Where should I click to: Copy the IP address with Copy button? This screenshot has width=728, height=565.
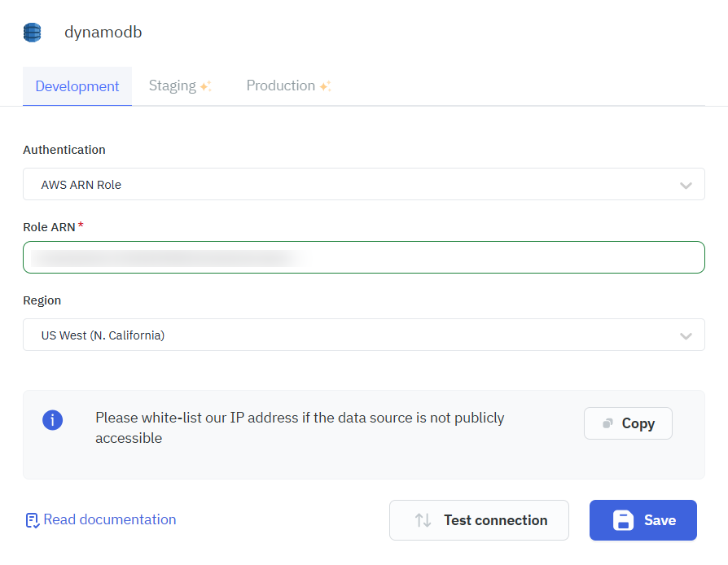[x=628, y=423]
